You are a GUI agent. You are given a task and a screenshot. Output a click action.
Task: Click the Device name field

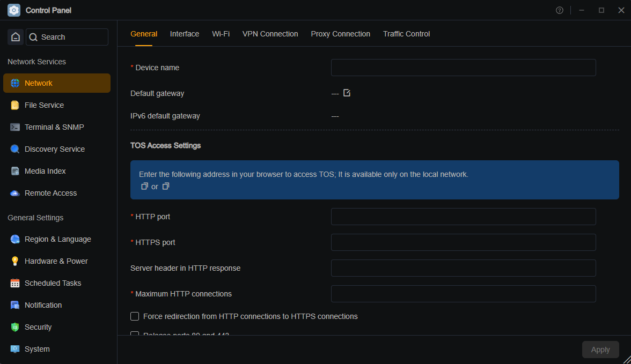click(x=463, y=68)
